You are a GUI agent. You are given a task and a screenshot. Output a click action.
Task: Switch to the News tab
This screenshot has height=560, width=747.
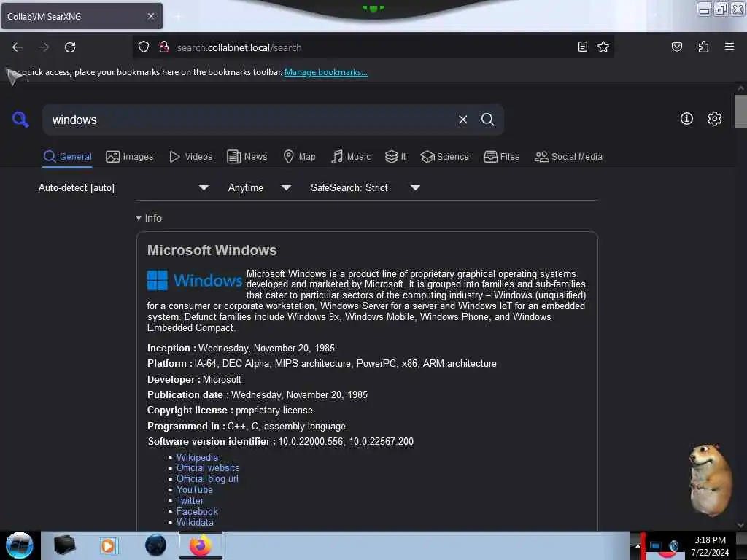tap(247, 157)
